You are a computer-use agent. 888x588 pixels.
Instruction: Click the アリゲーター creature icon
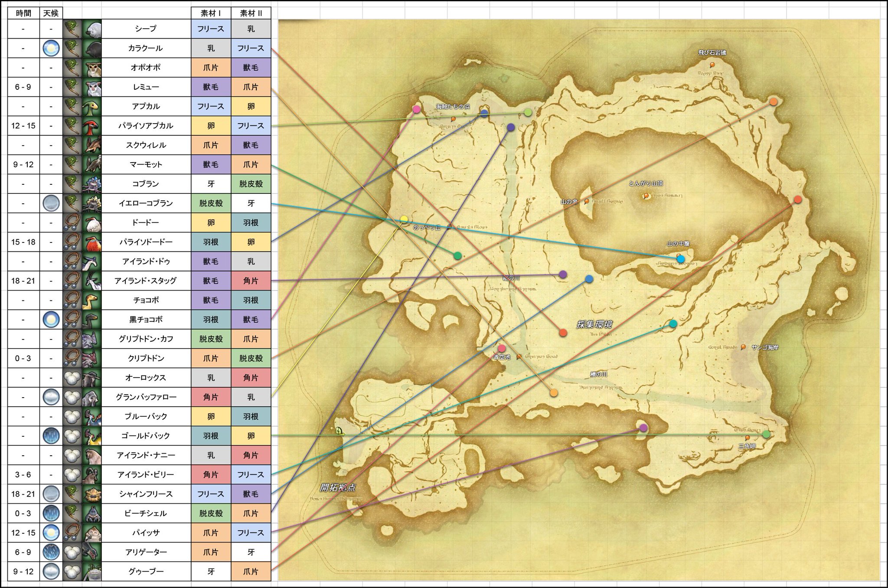point(91,552)
